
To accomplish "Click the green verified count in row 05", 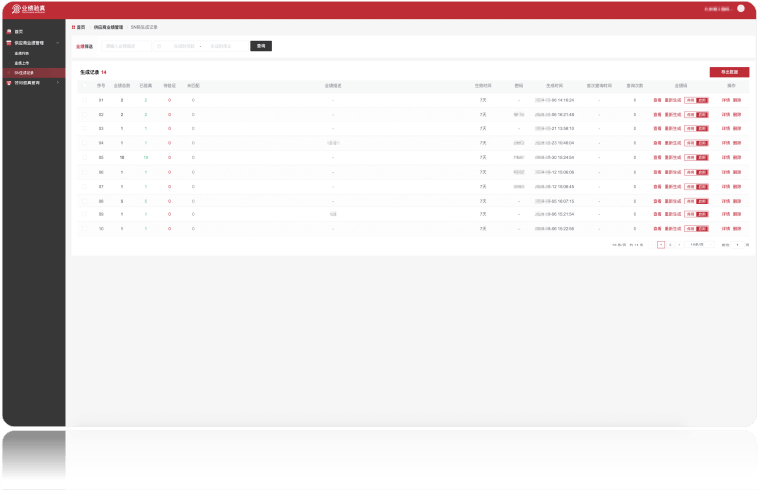I will 146,158.
